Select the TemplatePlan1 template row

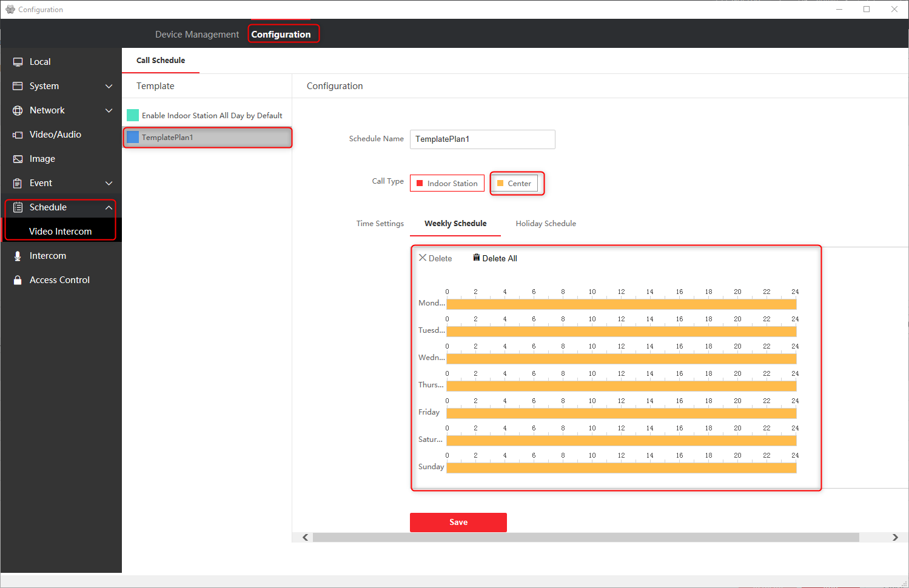point(207,138)
